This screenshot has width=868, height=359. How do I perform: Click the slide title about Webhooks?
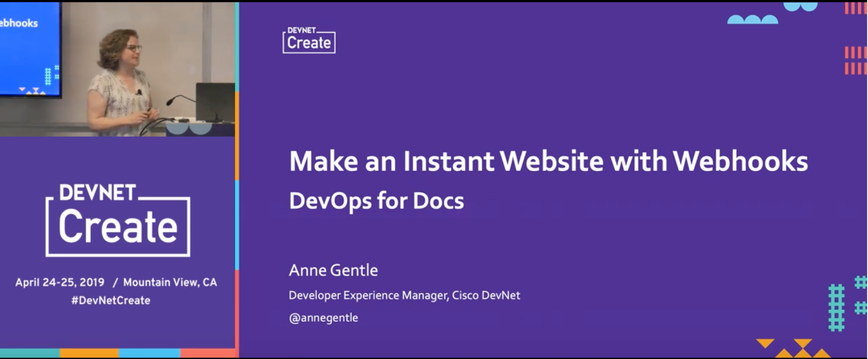(548, 162)
